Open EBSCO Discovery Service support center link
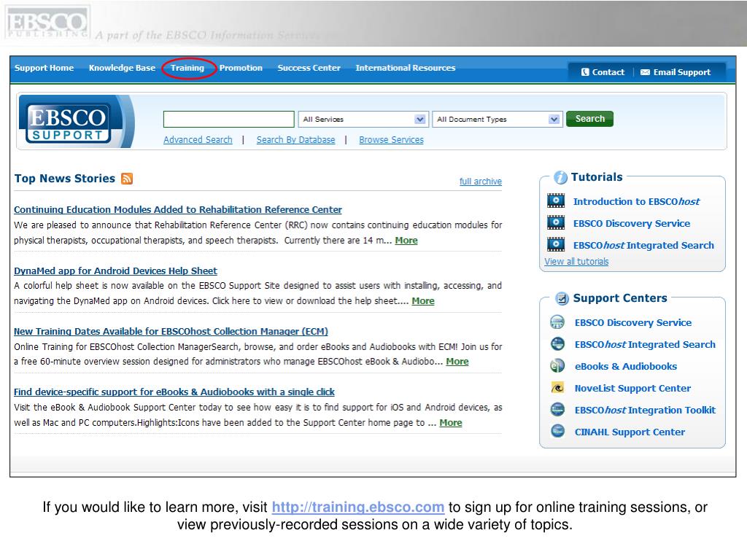The height and width of the screenshot is (560, 747). point(632,322)
